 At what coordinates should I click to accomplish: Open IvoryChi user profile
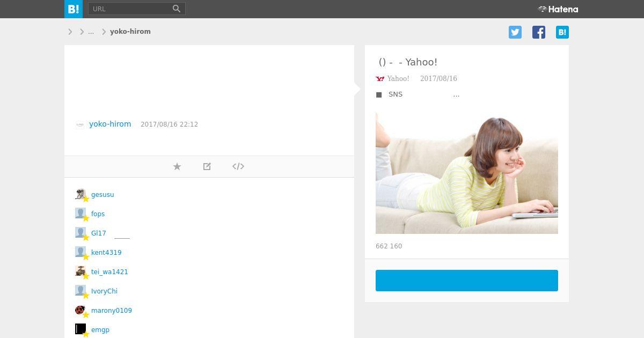[104, 291]
